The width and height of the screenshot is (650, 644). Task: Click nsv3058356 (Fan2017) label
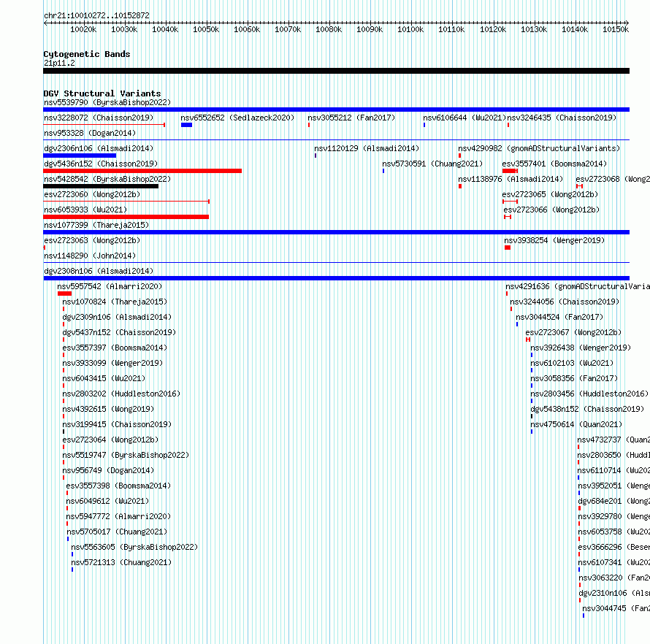tap(574, 378)
